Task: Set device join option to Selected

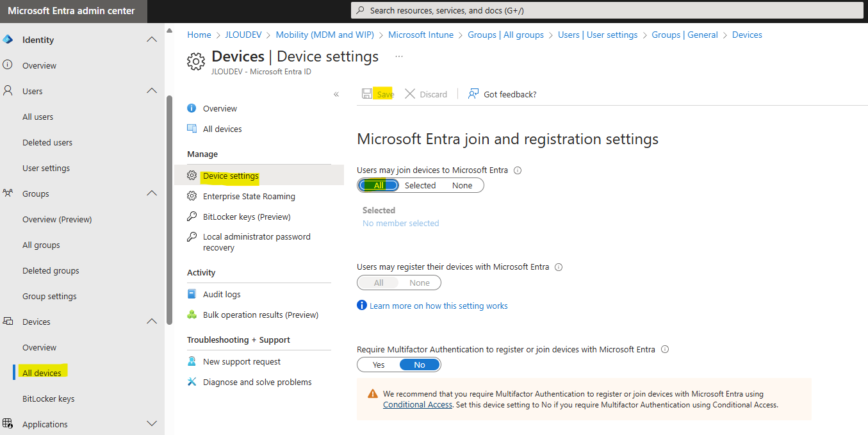Action: (420, 186)
